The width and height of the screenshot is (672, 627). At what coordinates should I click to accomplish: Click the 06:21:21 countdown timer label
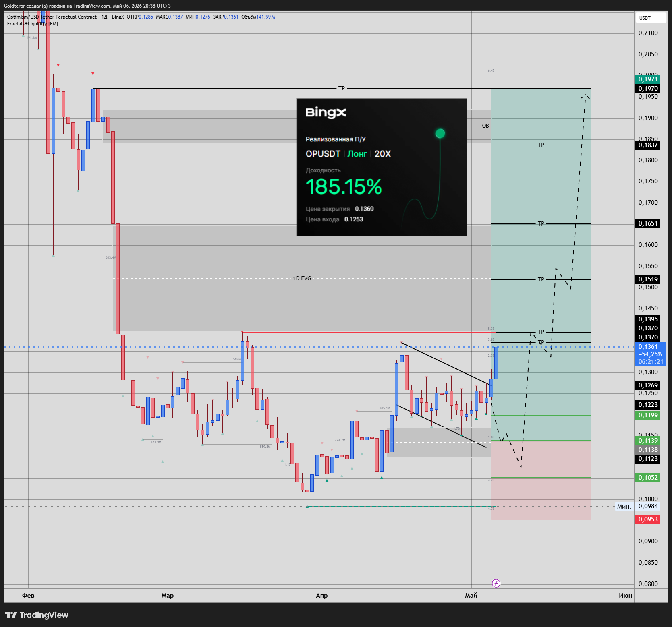point(651,362)
